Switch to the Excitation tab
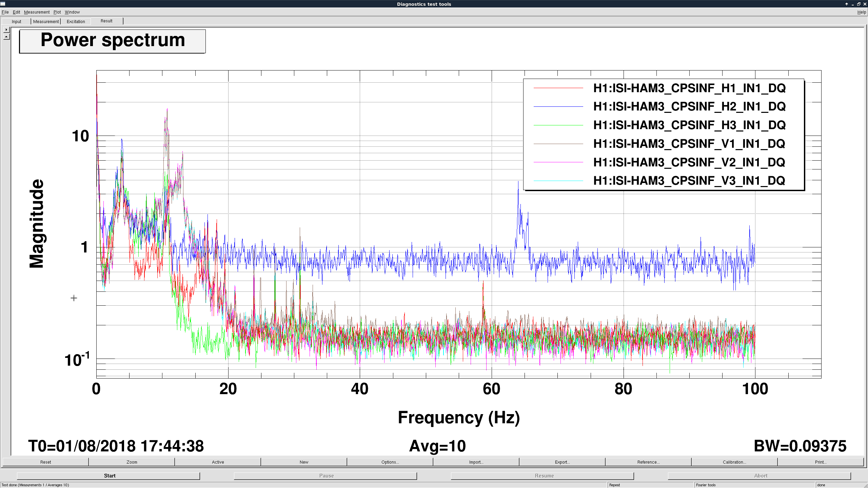Screen dimensions: 868x488 tap(76, 21)
